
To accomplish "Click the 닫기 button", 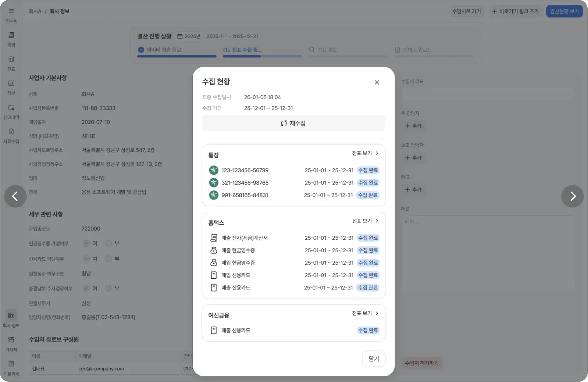I will point(374,359).
